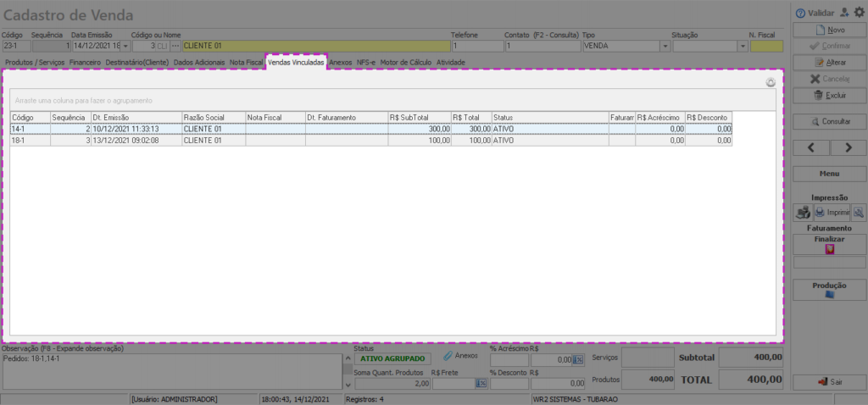Click the grid options icon above table
Viewport: 868px width, 405px height.
tap(770, 83)
